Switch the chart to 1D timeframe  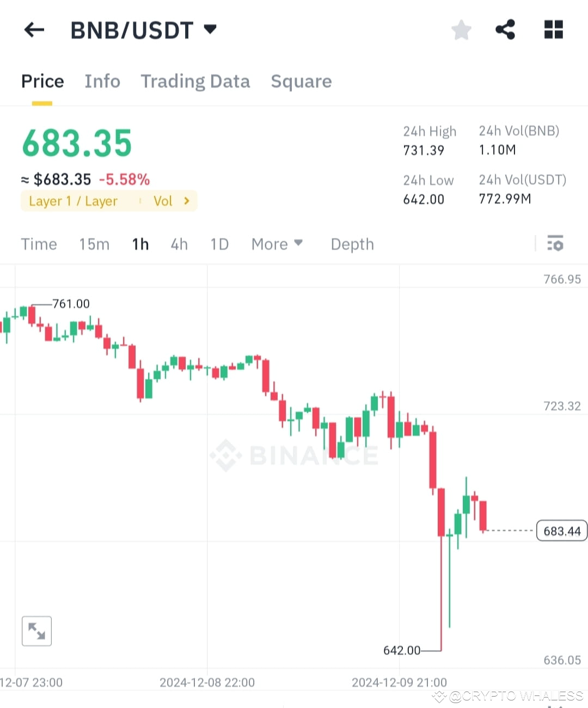219,244
